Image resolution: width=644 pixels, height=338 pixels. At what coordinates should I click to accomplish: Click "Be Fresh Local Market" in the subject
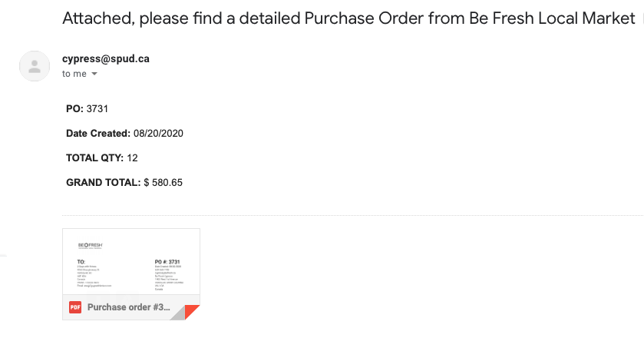pyautogui.click(x=551, y=18)
